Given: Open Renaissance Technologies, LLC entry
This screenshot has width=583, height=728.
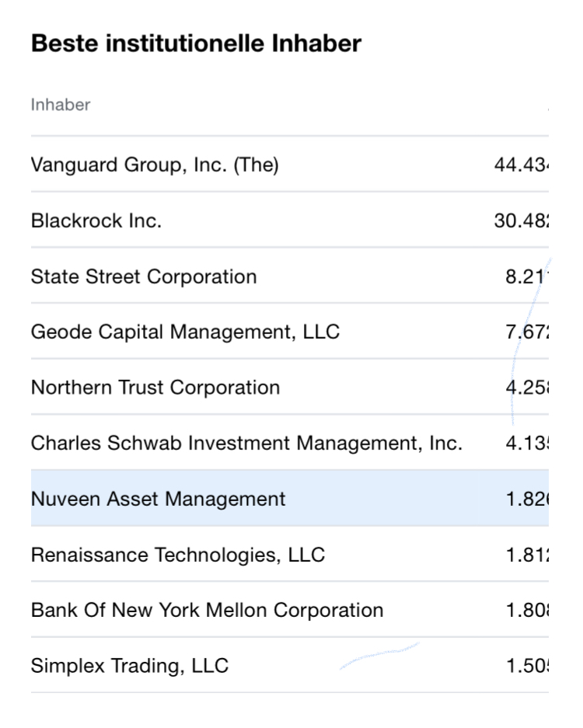Looking at the screenshot, I should 178,555.
